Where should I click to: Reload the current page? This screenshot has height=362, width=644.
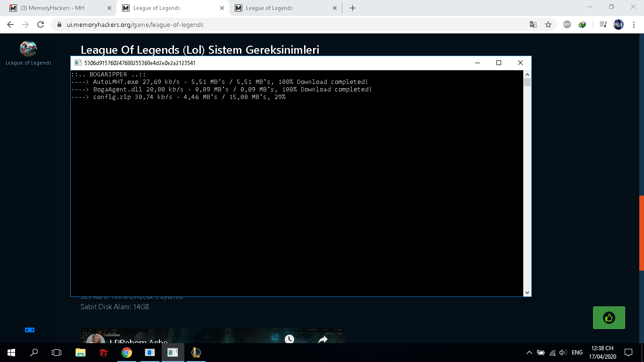[x=41, y=25]
